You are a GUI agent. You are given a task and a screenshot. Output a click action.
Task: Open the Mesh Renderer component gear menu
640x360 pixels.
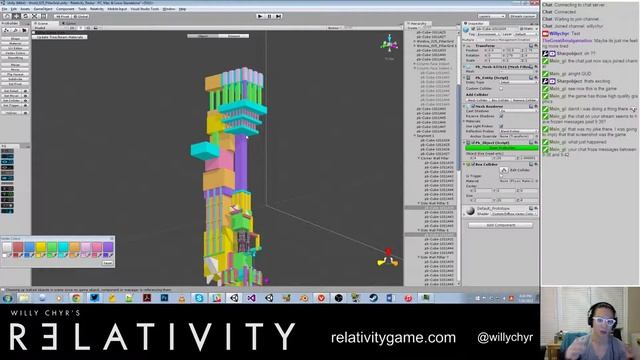pos(536,106)
